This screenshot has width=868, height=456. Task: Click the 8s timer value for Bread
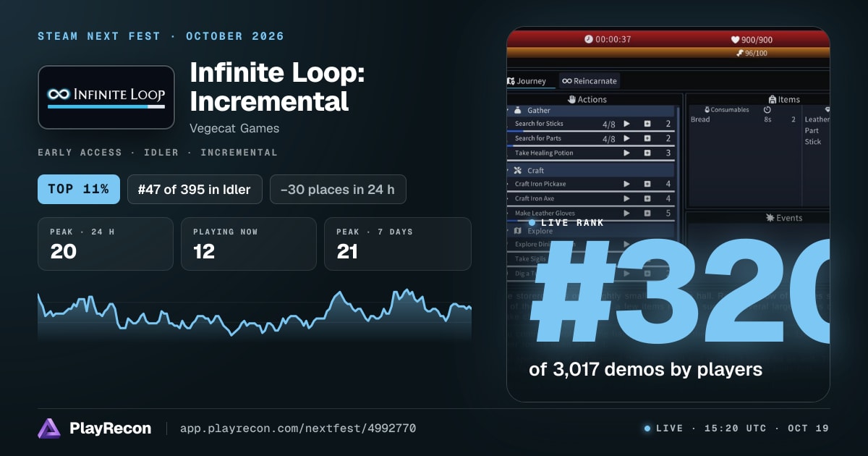pos(767,119)
